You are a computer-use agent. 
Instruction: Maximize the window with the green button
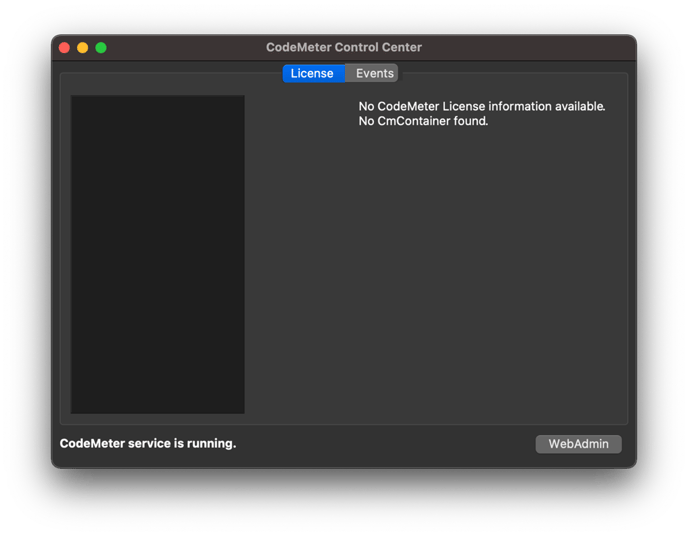(101, 47)
